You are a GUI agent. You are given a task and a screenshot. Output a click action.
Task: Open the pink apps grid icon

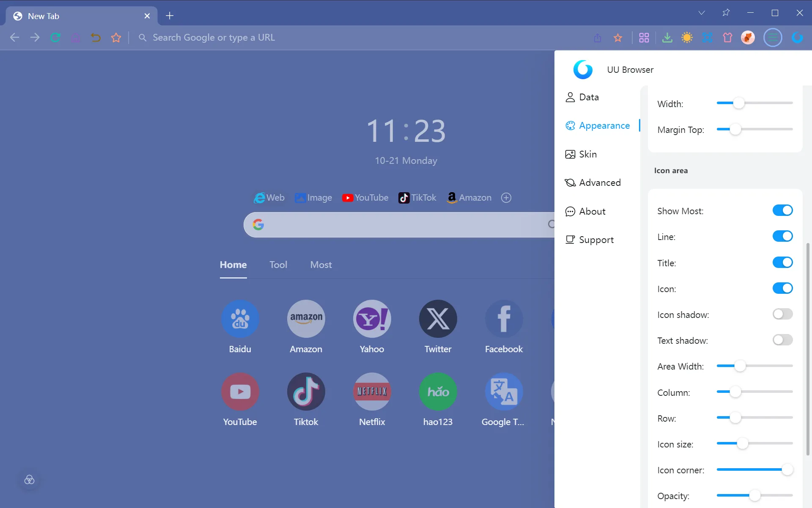(x=644, y=38)
